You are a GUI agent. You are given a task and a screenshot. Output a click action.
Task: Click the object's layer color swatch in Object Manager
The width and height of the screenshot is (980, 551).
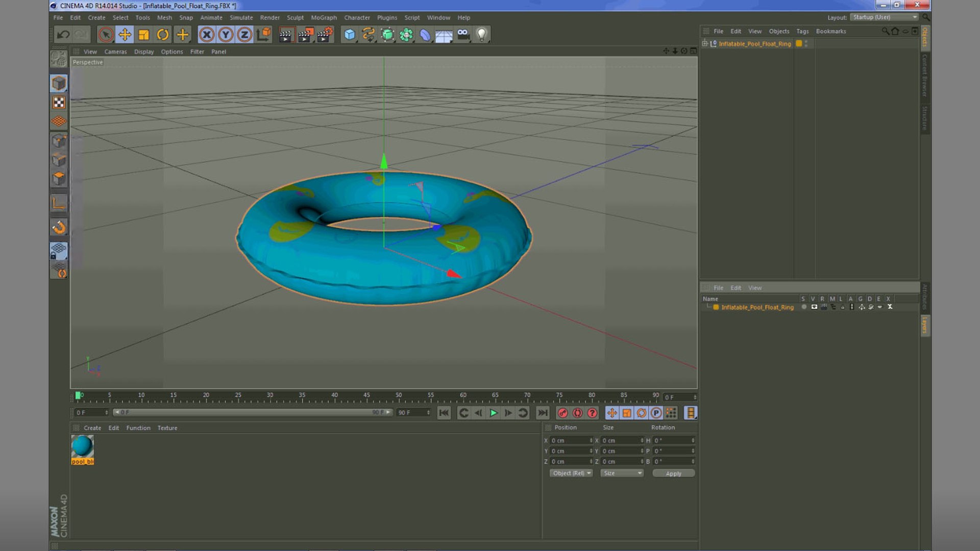(x=799, y=44)
